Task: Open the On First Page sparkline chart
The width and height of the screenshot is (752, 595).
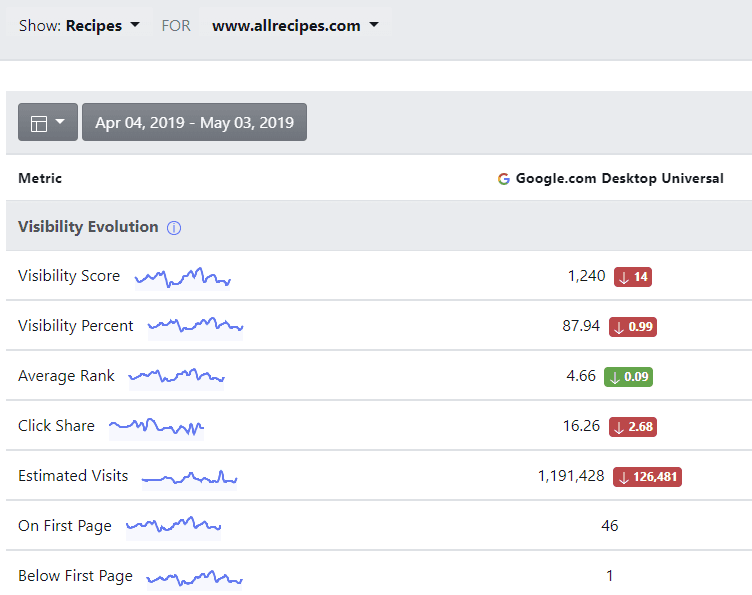Action: click(174, 528)
